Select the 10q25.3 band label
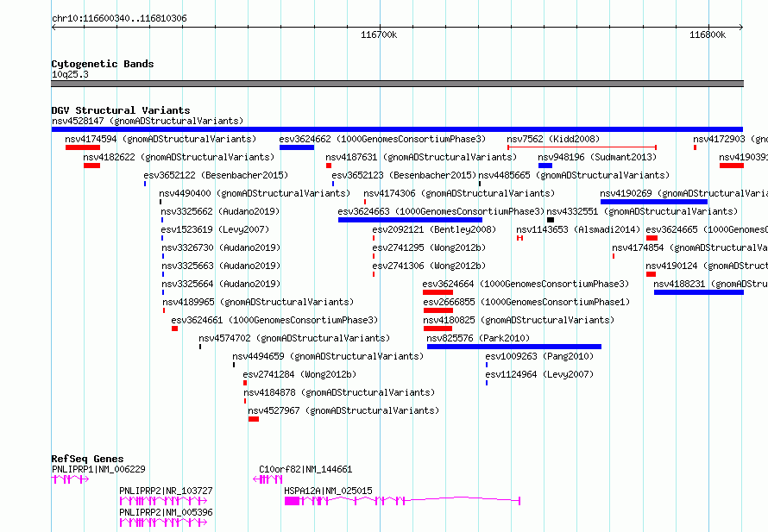The height and width of the screenshot is (532, 768). [70, 74]
